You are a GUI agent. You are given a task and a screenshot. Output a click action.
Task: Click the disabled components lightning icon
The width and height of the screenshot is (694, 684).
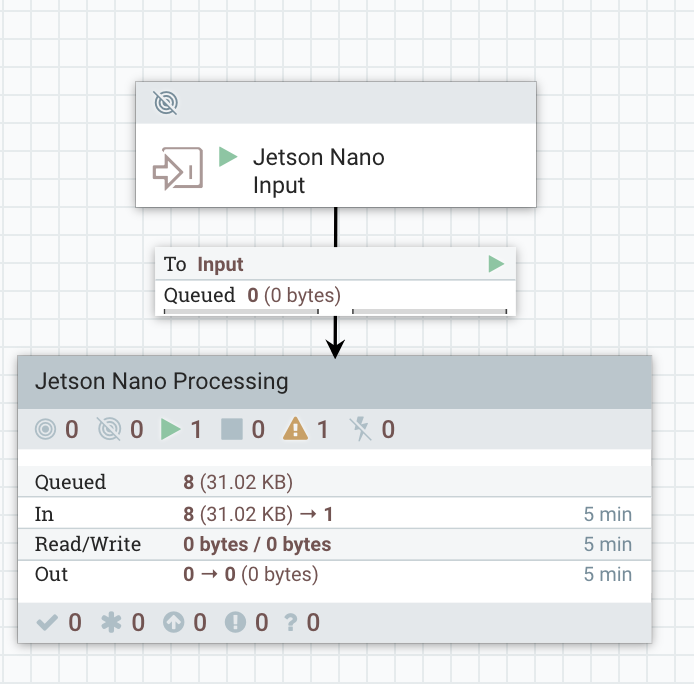pos(361,429)
